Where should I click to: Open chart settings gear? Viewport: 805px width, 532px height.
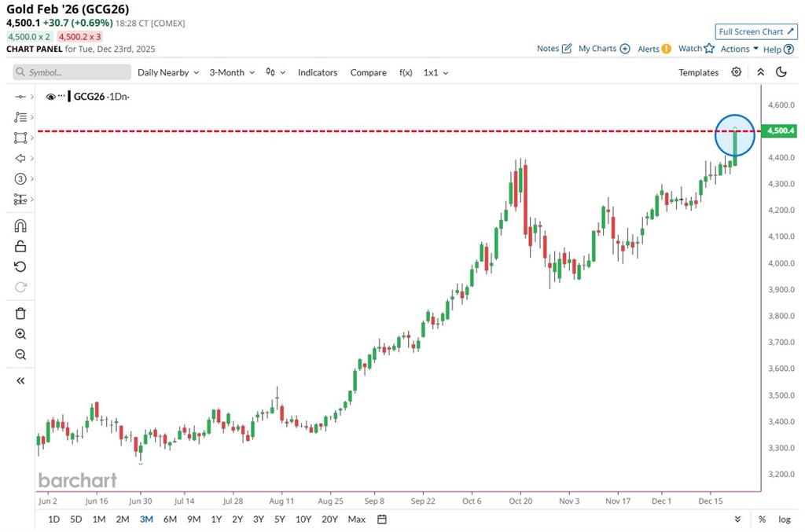[x=736, y=72]
